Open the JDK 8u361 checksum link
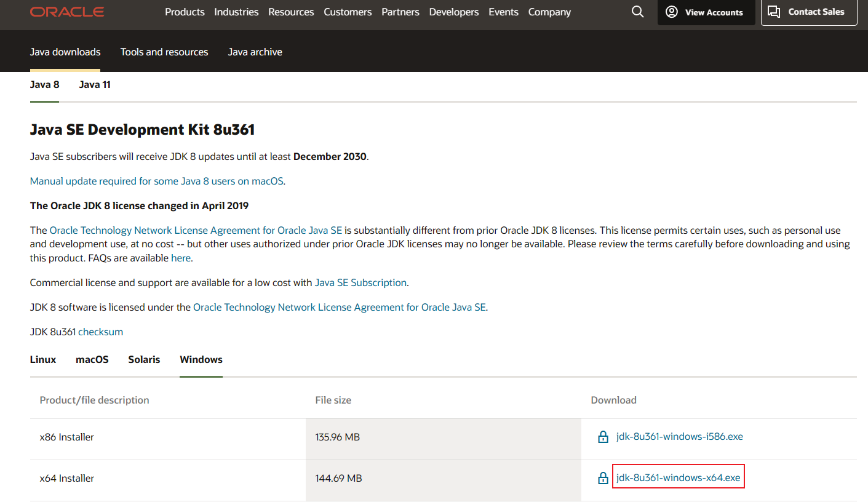The width and height of the screenshot is (868, 502). tap(100, 332)
